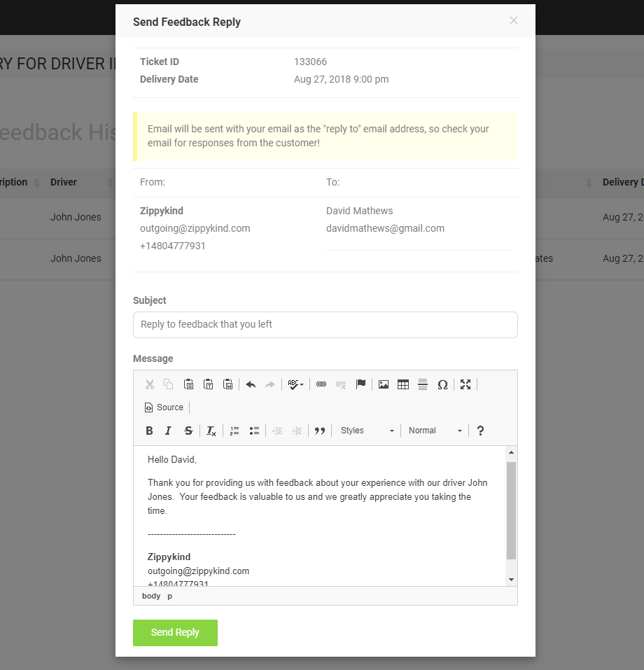Viewport: 644px width, 670px height.
Task: Insert a link using the Link icon
Action: click(321, 384)
